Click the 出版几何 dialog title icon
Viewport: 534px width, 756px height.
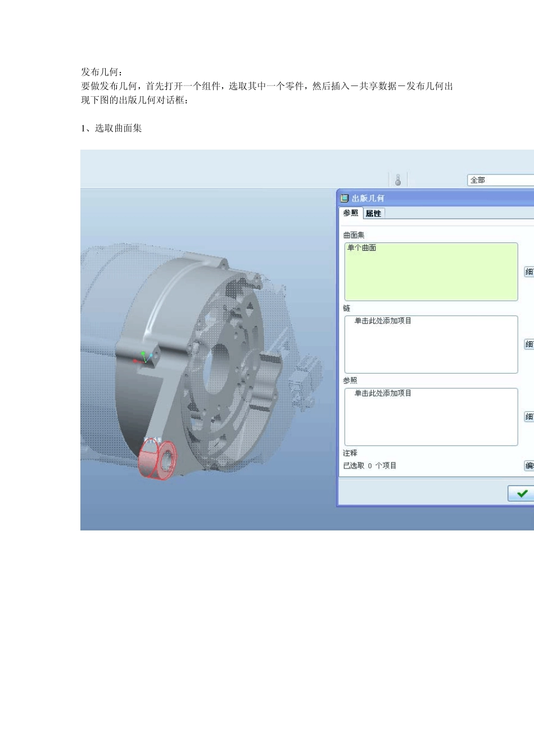(x=345, y=198)
